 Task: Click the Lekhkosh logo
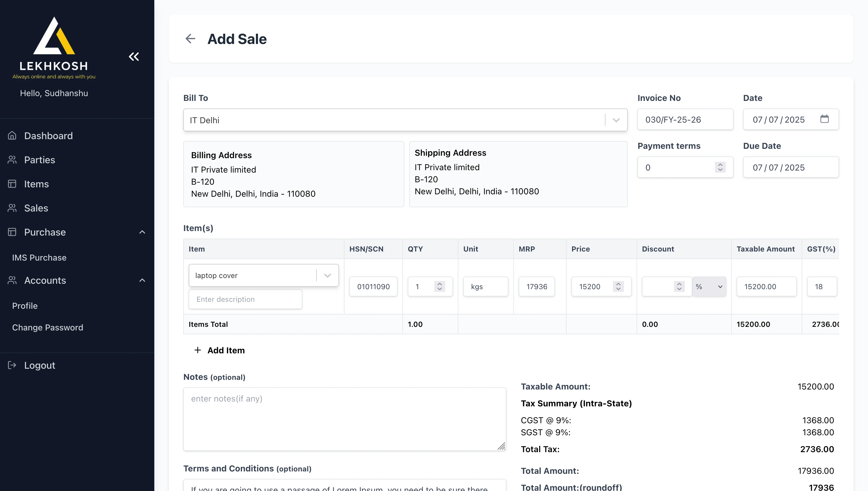point(54,48)
